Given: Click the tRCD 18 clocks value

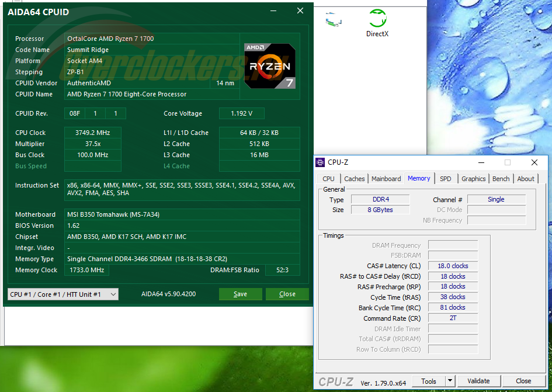Looking at the screenshot, I should click(453, 276).
